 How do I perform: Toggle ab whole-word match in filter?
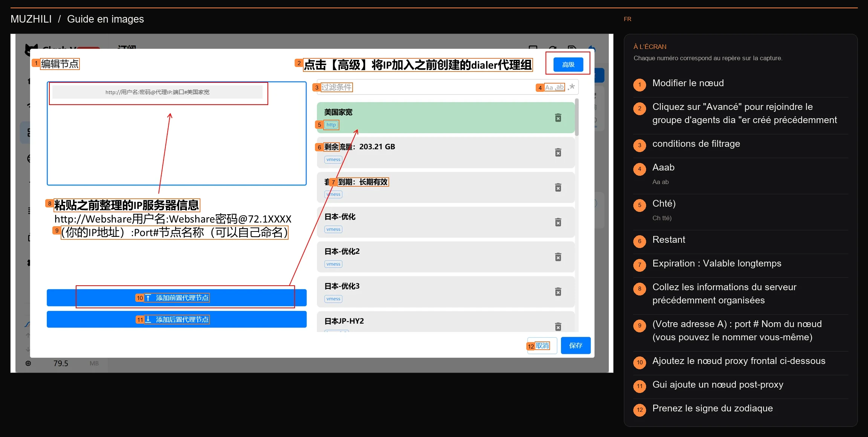[x=560, y=87]
